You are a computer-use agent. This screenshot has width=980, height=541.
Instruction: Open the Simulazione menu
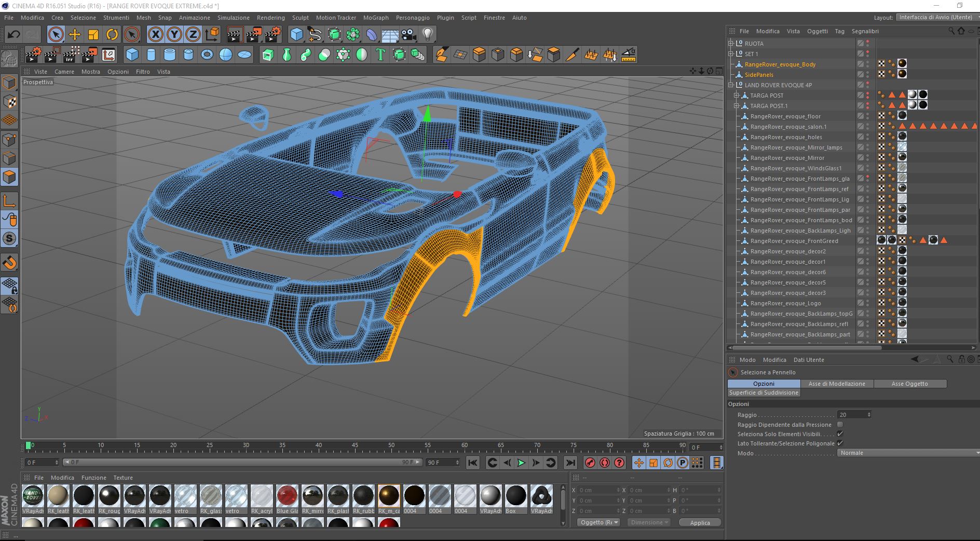(x=234, y=18)
